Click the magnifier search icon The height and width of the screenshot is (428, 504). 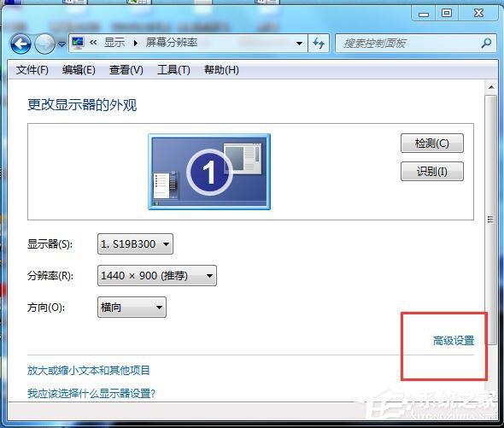point(486,43)
